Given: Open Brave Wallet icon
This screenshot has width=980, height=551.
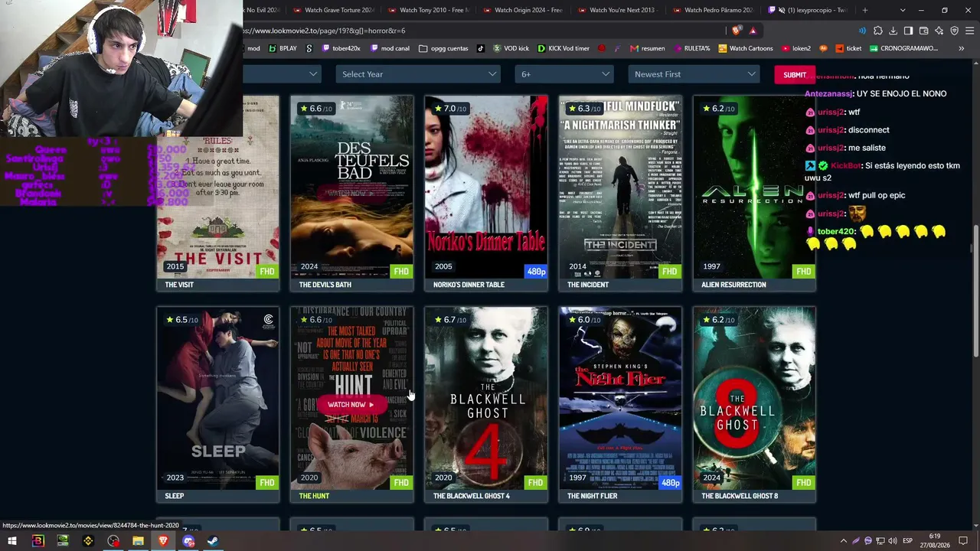Looking at the screenshot, I should 923,31.
